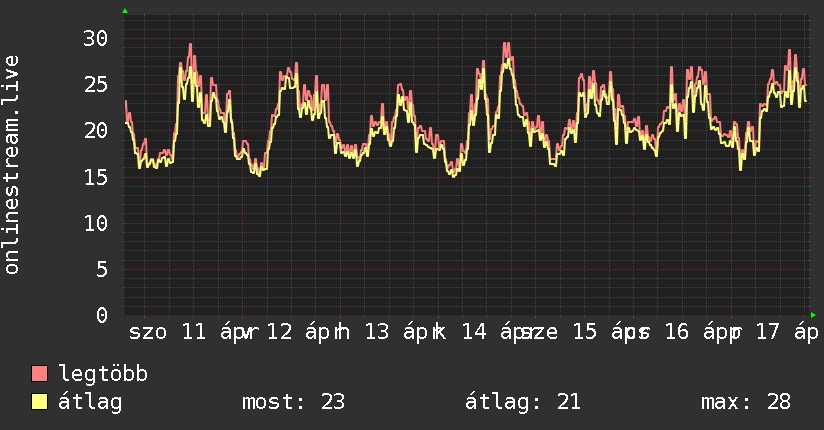Click the 0 label on Y axis

coord(102,315)
